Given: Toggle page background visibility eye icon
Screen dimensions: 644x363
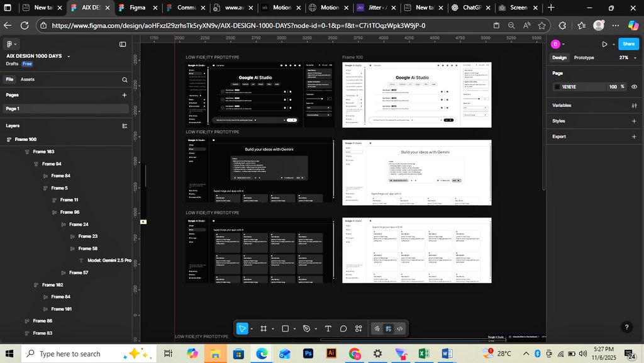Looking at the screenshot, I should coord(634,87).
